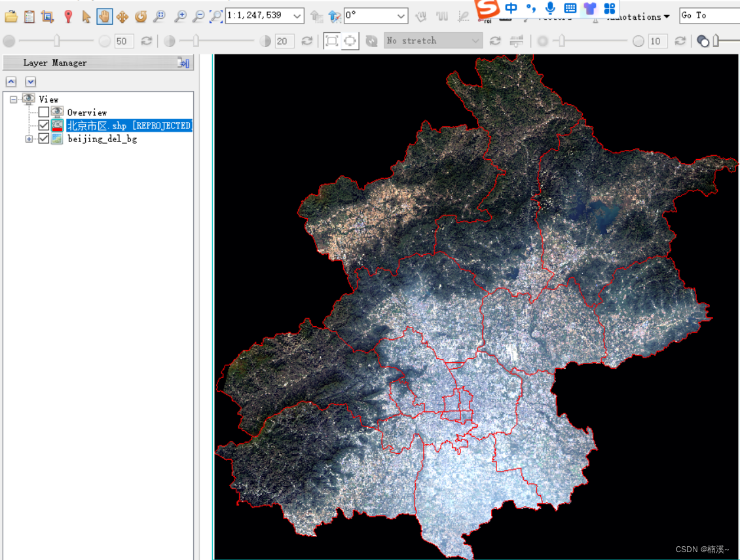Screen dimensions: 740x560
Task: Click Sogou skin shirt icon
Action: point(589,8)
